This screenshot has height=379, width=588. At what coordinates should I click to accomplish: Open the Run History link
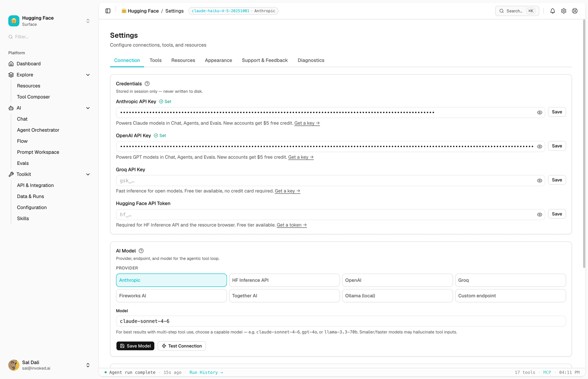click(x=206, y=373)
